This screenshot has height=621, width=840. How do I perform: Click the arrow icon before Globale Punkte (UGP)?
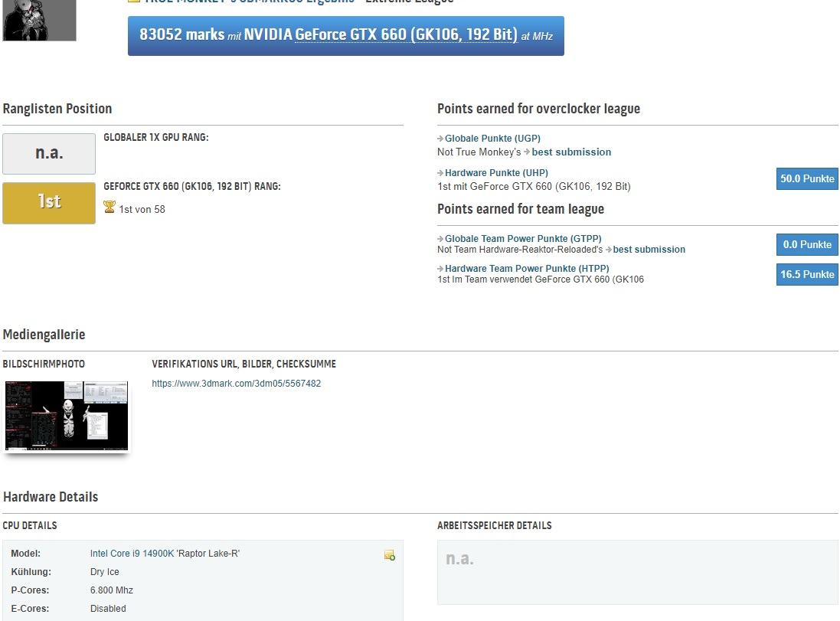coord(440,139)
